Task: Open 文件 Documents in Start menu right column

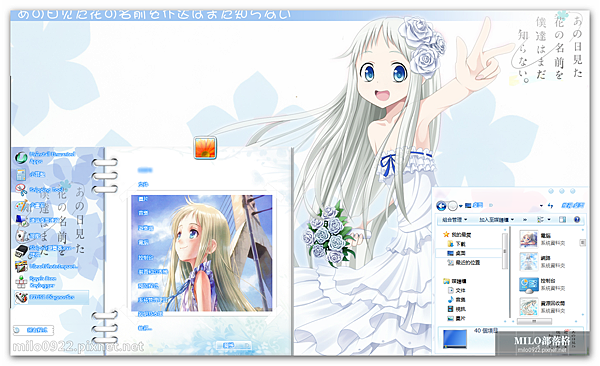Action: click(143, 185)
